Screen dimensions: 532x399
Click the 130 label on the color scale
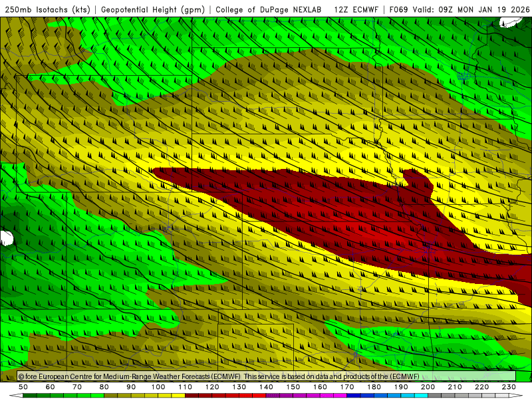(x=239, y=387)
